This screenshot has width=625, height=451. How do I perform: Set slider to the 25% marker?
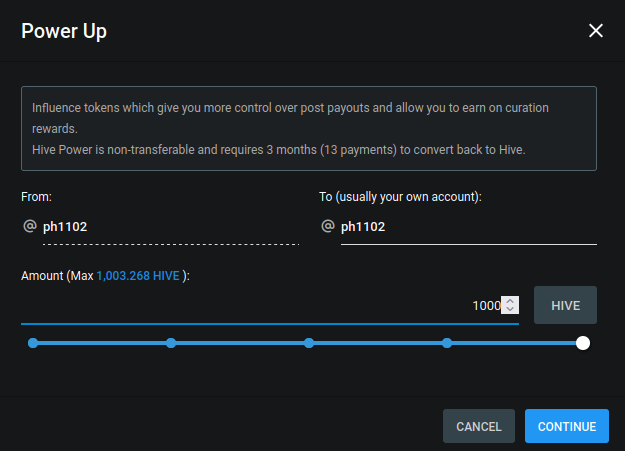click(171, 343)
